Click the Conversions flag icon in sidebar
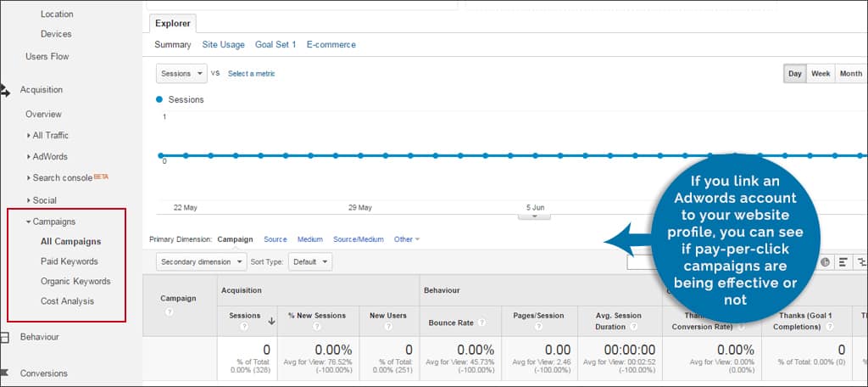Image resolution: width=868 pixels, height=387 pixels. click(x=4, y=373)
